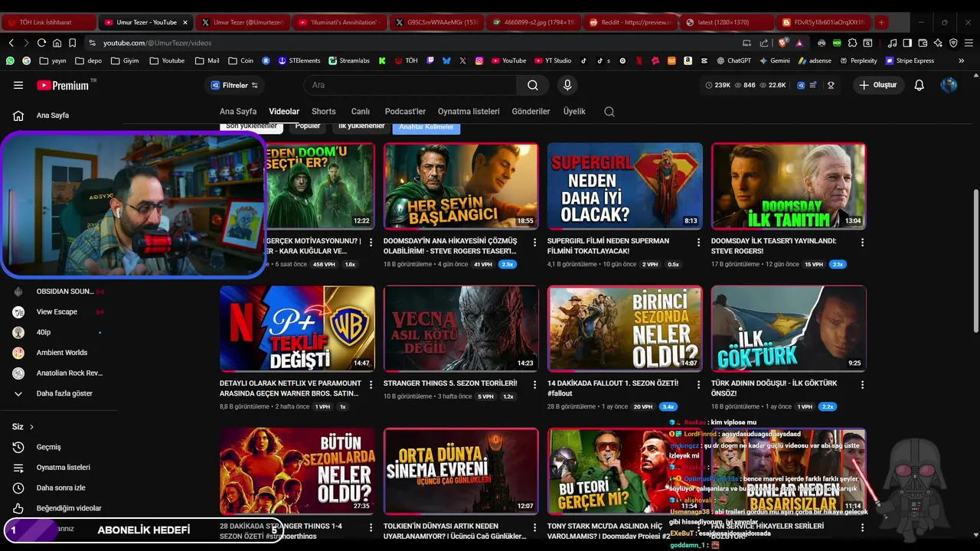Open Brave Shields lion icon
This screenshot has width=980, height=551.
(783, 43)
